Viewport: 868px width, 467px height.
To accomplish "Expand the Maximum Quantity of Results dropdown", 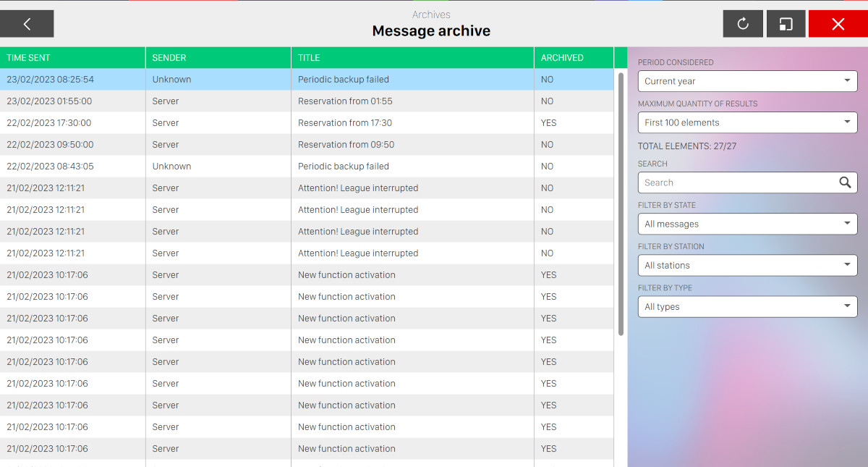I will [747, 122].
